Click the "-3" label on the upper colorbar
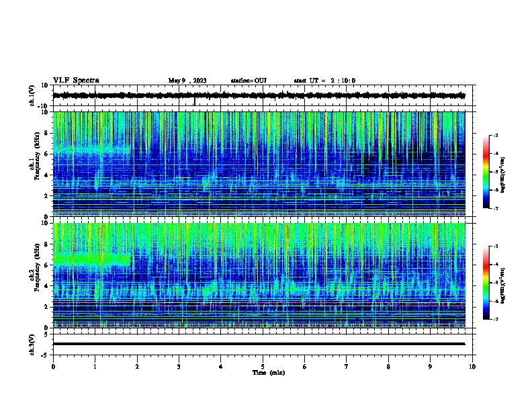532x411 pixels. pyautogui.click(x=496, y=136)
